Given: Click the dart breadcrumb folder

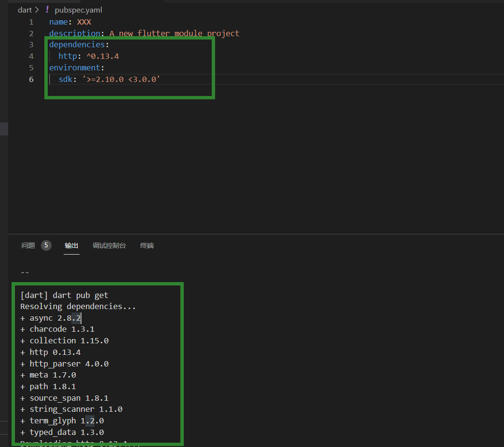Looking at the screenshot, I should click(25, 10).
